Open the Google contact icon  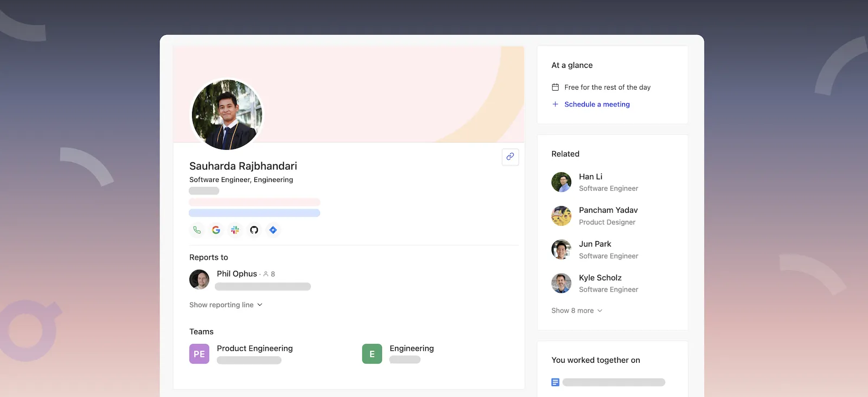216,230
